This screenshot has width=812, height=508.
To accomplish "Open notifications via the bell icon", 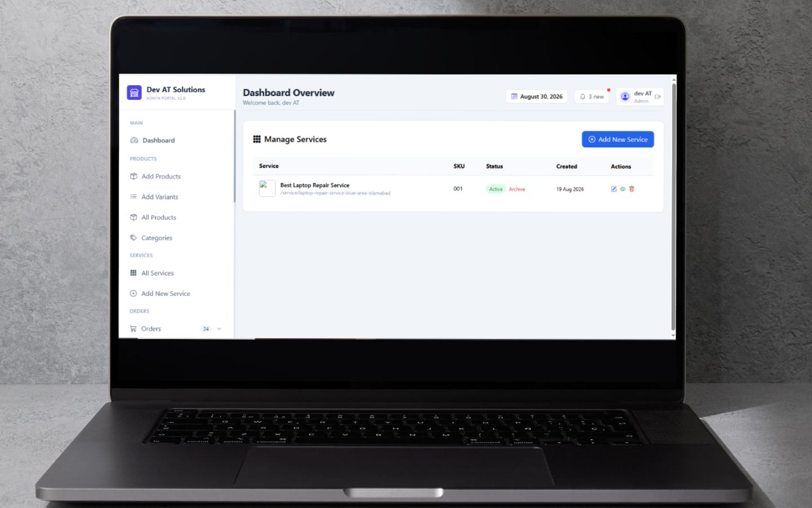I will (582, 97).
